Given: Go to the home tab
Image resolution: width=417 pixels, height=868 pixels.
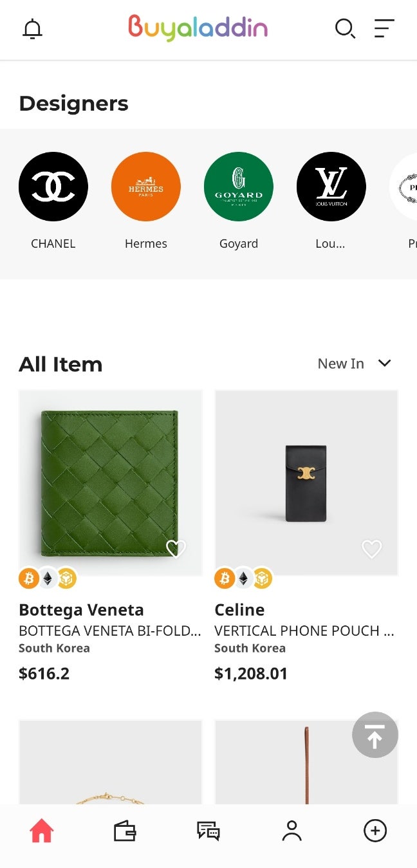Looking at the screenshot, I should [x=42, y=831].
